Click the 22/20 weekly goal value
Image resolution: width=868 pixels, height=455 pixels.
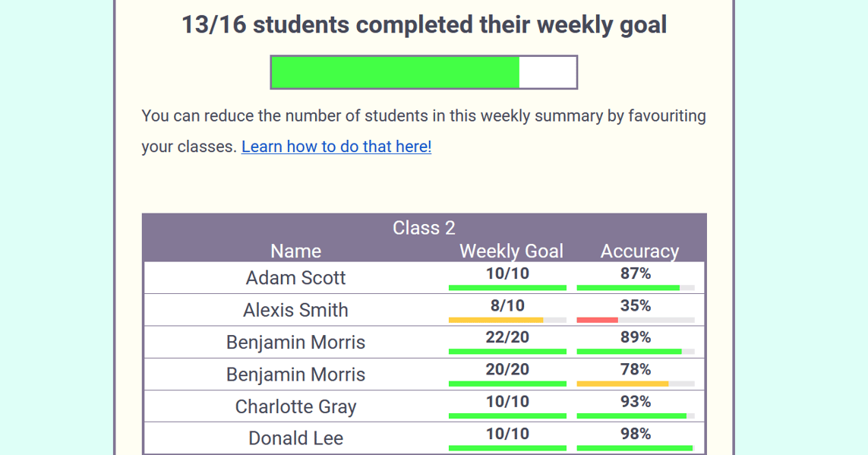(x=507, y=338)
